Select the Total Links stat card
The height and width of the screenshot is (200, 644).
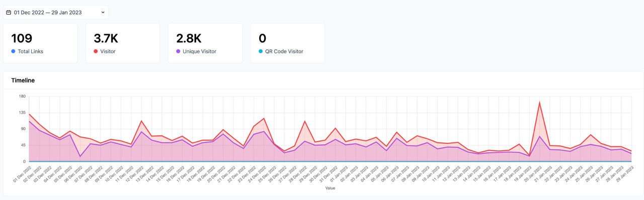[x=40, y=43]
